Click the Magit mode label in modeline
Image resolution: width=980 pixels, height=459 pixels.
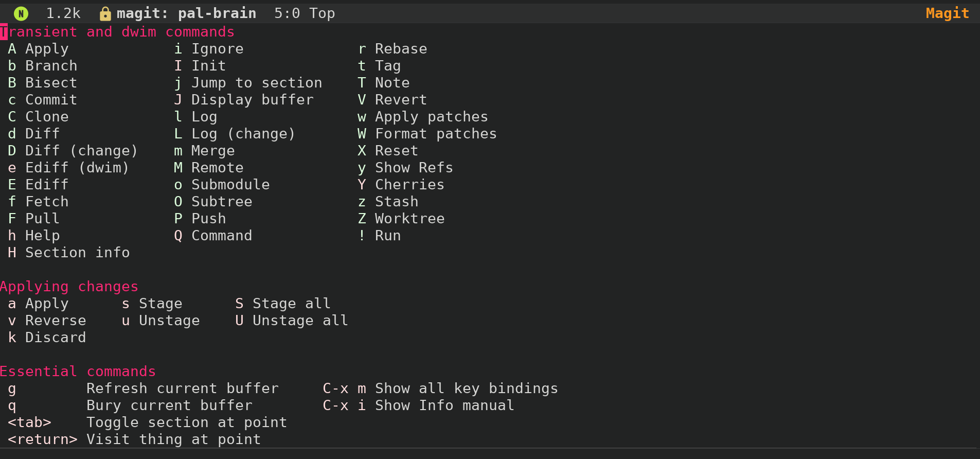click(x=947, y=13)
